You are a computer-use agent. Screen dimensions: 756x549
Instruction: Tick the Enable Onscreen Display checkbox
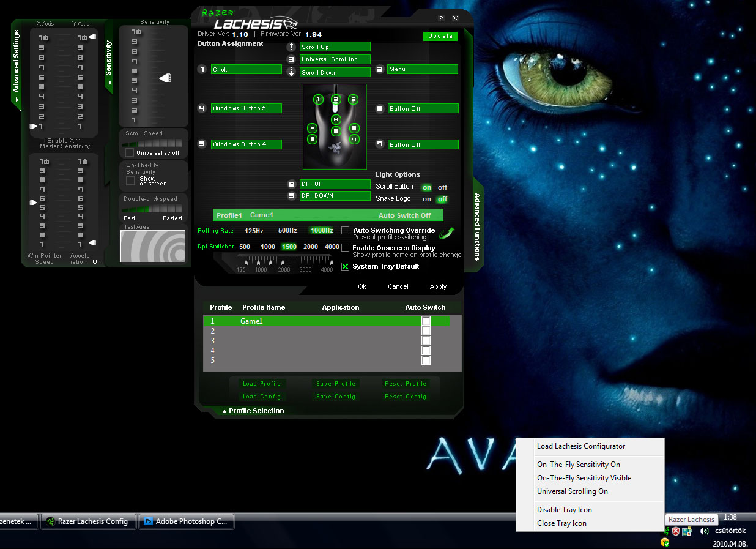coord(345,248)
